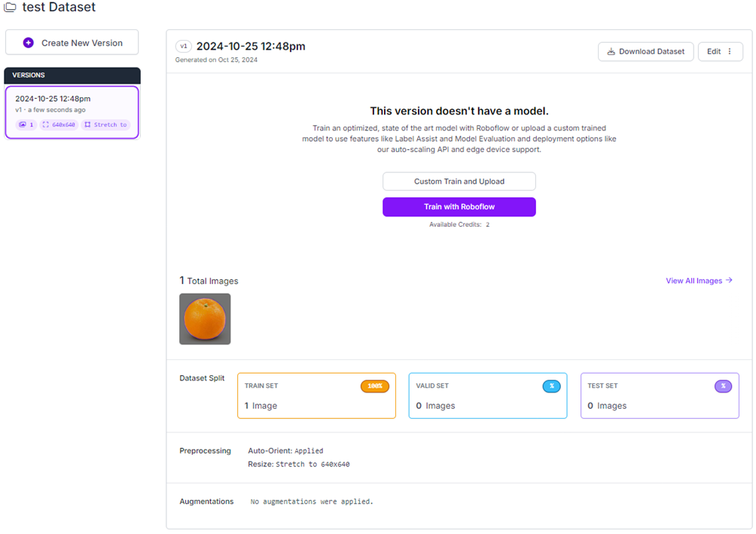
Task: Click the v1 version badge in header
Action: click(183, 46)
